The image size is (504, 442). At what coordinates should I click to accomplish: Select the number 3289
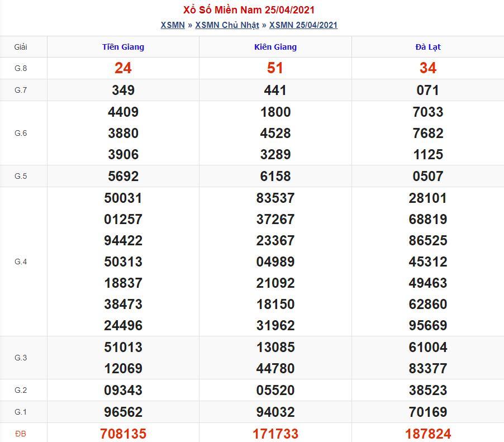(275, 154)
